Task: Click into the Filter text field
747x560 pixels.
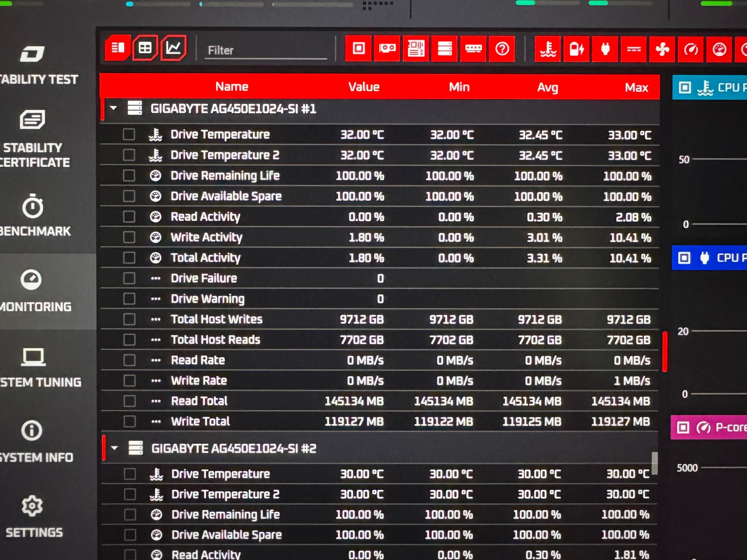Action: tap(266, 50)
